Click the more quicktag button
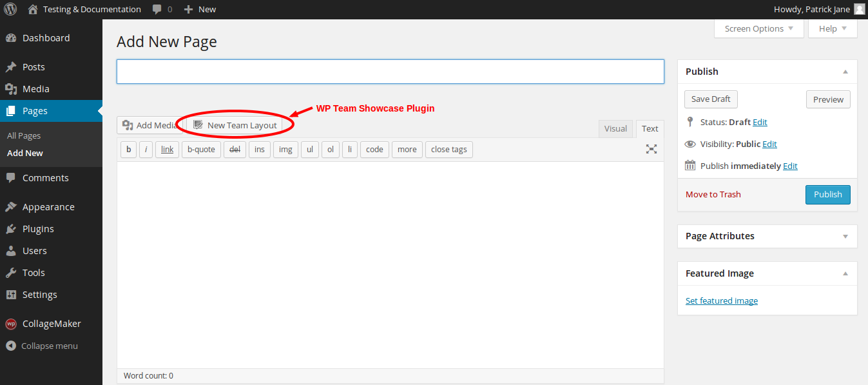Screen dimensions: 868x385 click(x=407, y=150)
